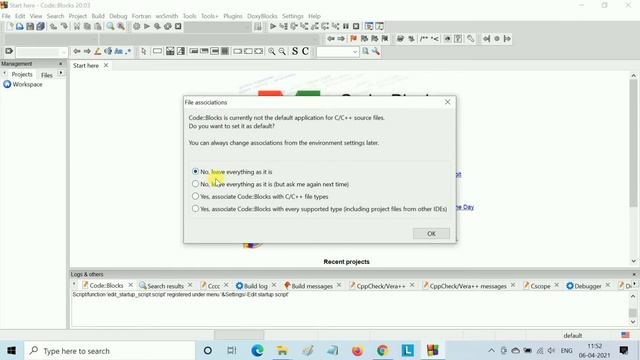Image resolution: width=640 pixels, height=360 pixels.
Task: Click the Match case Aa icon
Action: tap(118, 51)
